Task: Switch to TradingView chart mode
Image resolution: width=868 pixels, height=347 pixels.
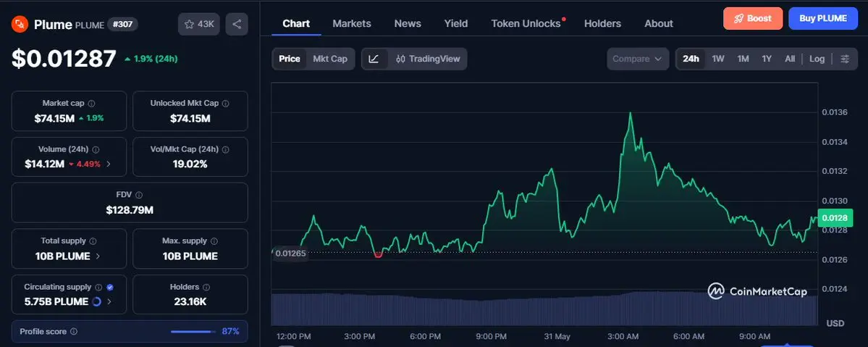Action: pyautogui.click(x=428, y=59)
